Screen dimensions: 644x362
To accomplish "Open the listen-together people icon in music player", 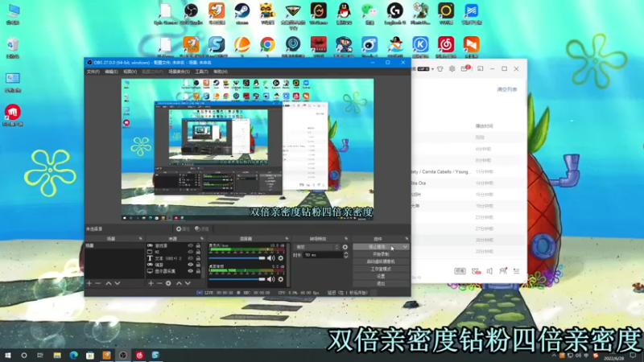I will point(503,271).
